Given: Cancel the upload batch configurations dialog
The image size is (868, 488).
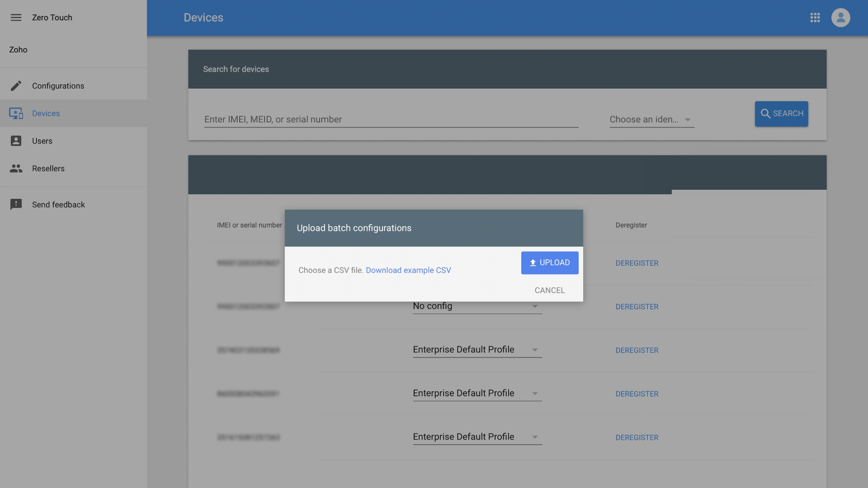Looking at the screenshot, I should (x=549, y=291).
